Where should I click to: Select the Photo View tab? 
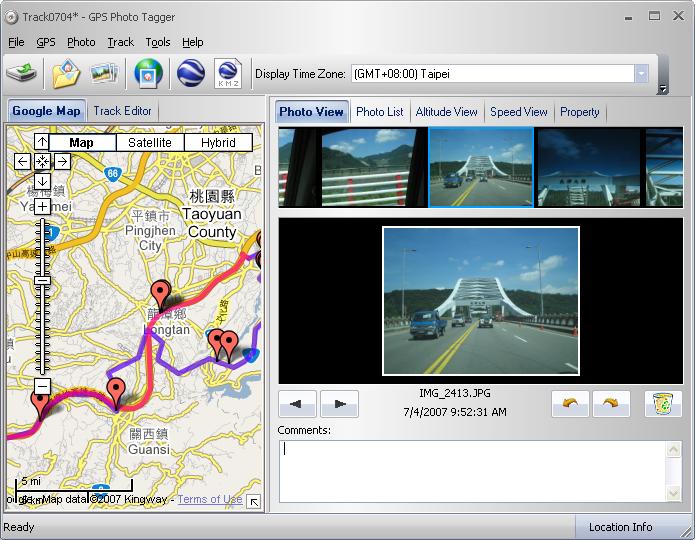311,112
